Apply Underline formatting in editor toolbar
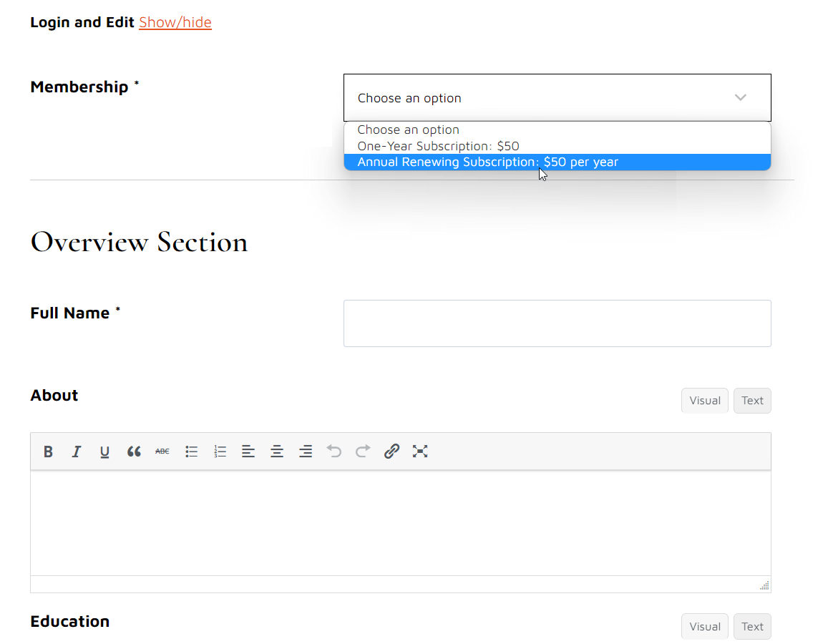823x644 pixels. click(x=104, y=452)
